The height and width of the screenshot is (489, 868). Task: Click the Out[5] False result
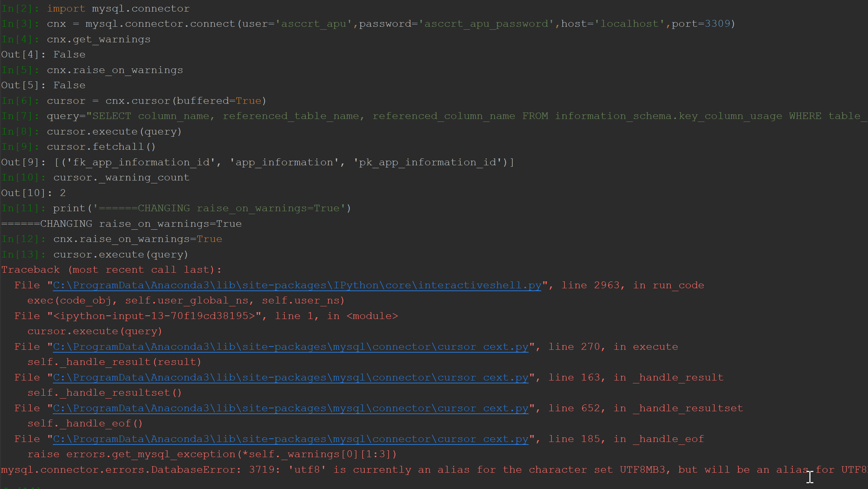pos(69,85)
